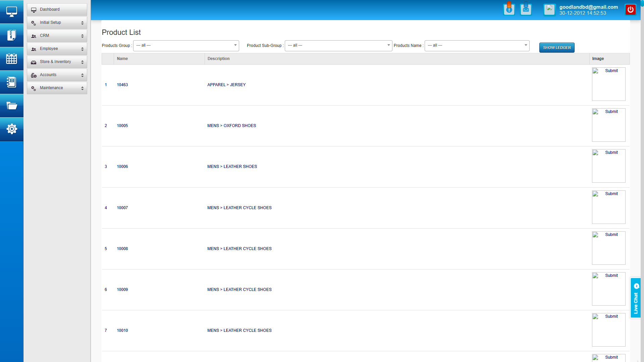Open the notebook icon in the sidebar
Image resolution: width=644 pixels, height=362 pixels.
click(12, 82)
